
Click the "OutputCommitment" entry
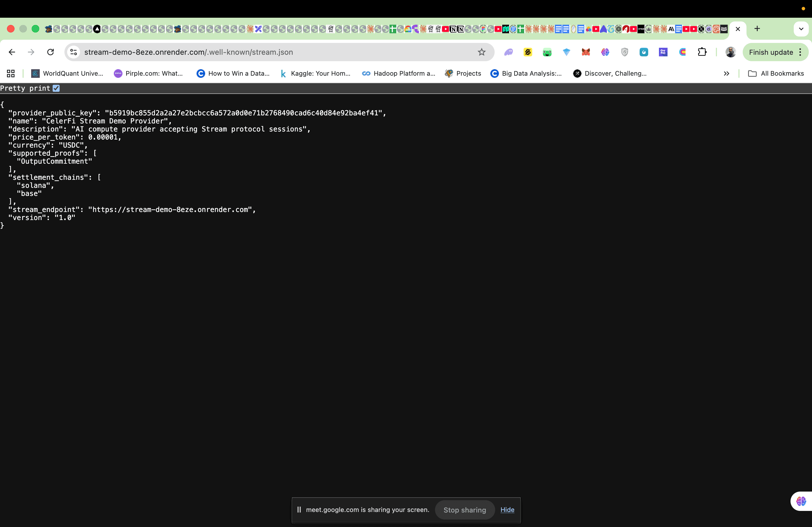(55, 161)
